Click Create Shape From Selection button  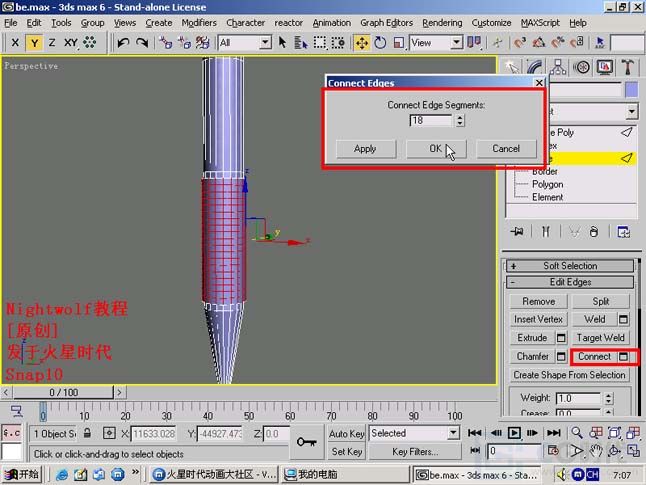[x=569, y=375]
